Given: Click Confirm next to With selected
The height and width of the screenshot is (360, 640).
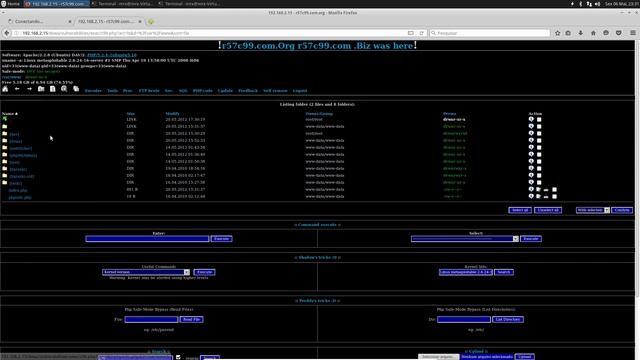Looking at the screenshot, I should pyautogui.click(x=622, y=210).
